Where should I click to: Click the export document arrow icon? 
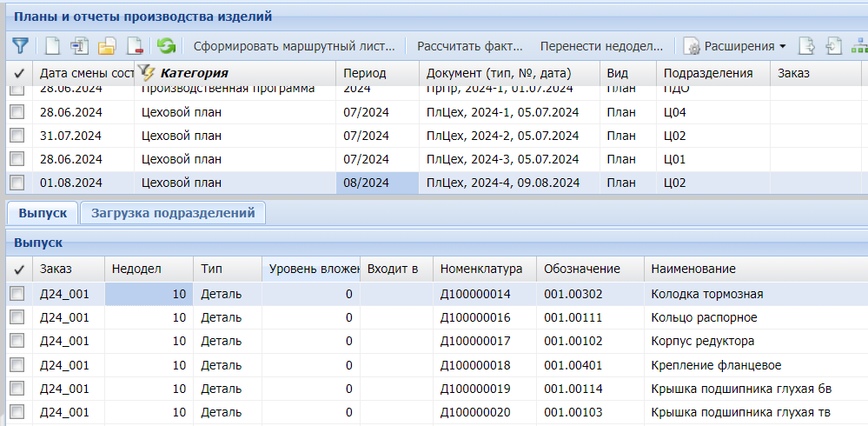point(807,45)
